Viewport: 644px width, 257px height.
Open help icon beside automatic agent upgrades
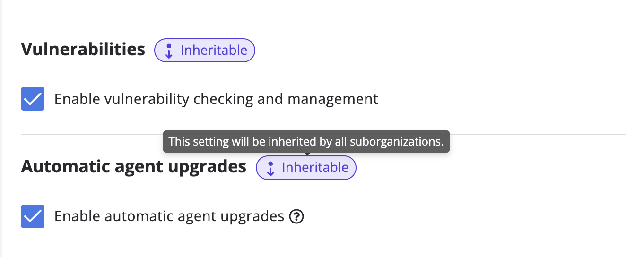coord(296,217)
